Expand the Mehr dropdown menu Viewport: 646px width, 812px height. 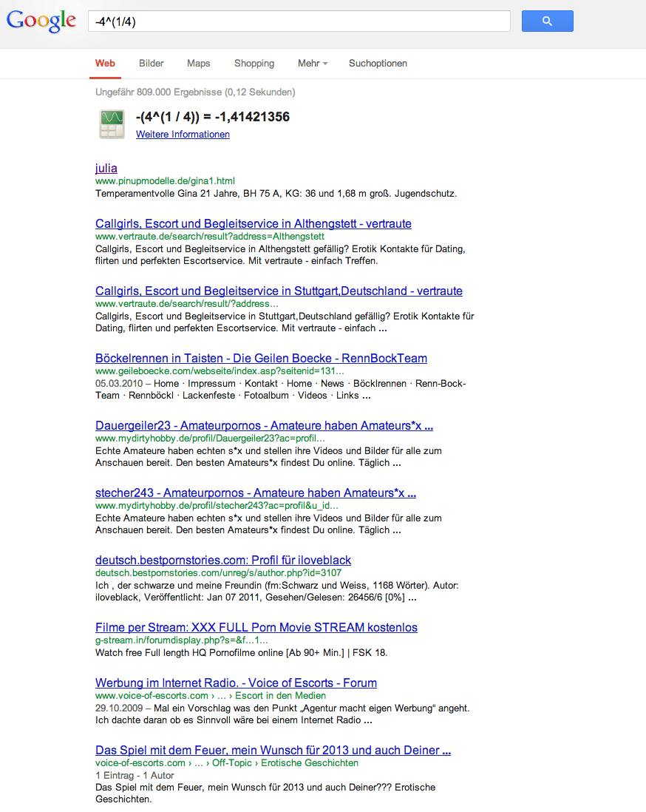pyautogui.click(x=313, y=63)
